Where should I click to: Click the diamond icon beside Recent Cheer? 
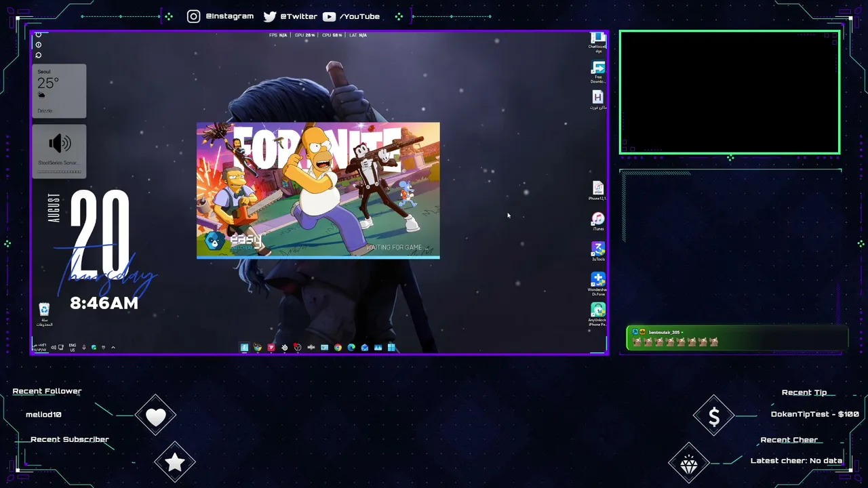689,464
